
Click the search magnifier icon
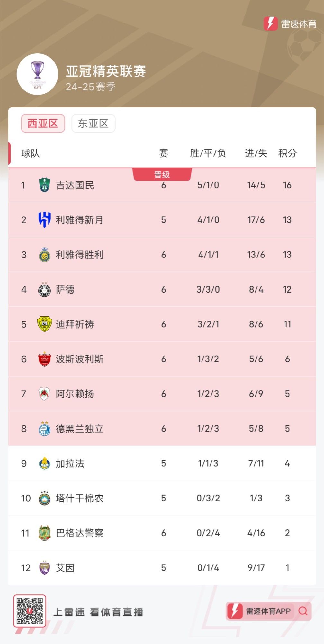point(303,611)
